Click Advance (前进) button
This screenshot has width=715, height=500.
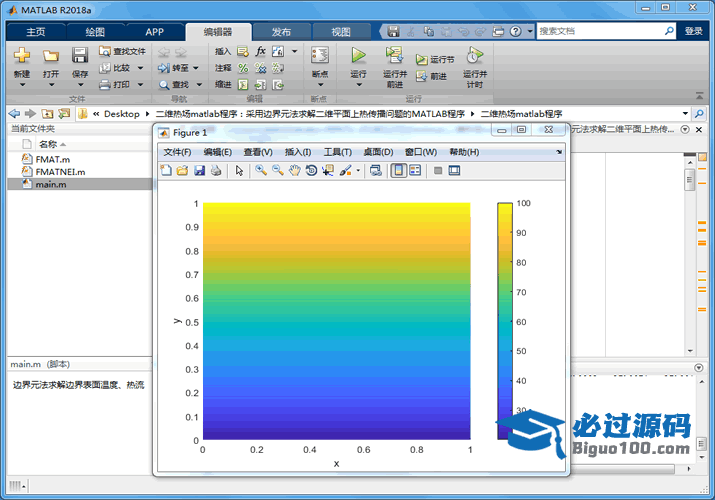click(x=431, y=77)
